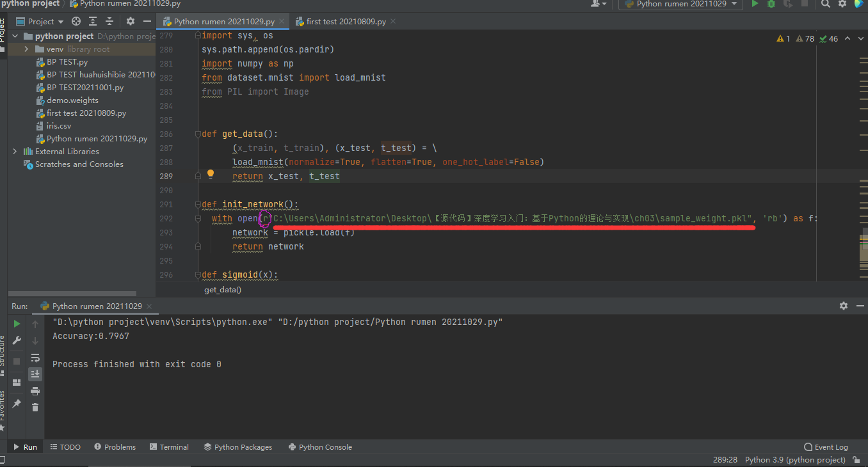Image resolution: width=868 pixels, height=467 pixels.
Task: Debug the program with the green bug icon
Action: click(770, 4)
